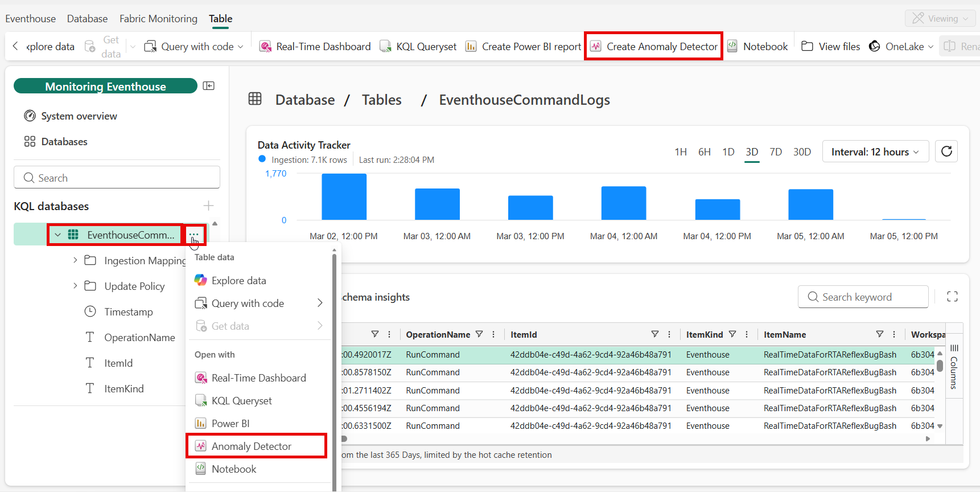980x492 pixels.
Task: Open KQL Queryset from the toolbar
Action: click(418, 46)
